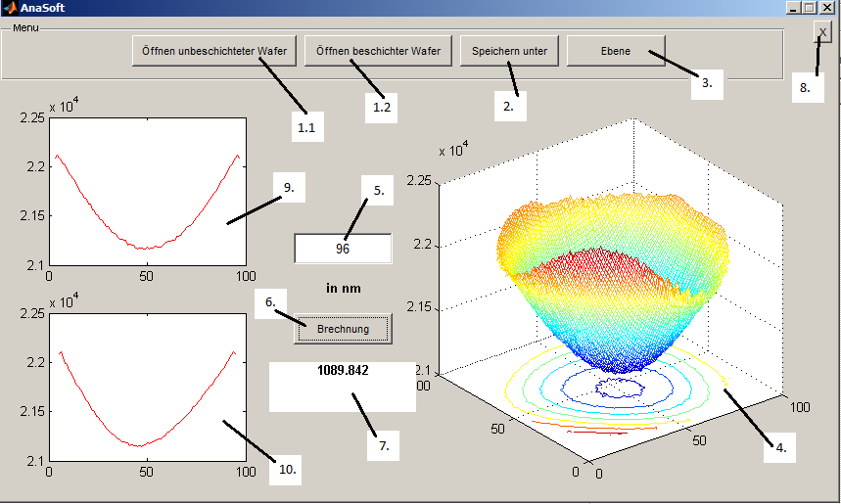This screenshot has width=841, height=504.
Task: Click the lower red profile curve plot
Action: click(x=147, y=387)
